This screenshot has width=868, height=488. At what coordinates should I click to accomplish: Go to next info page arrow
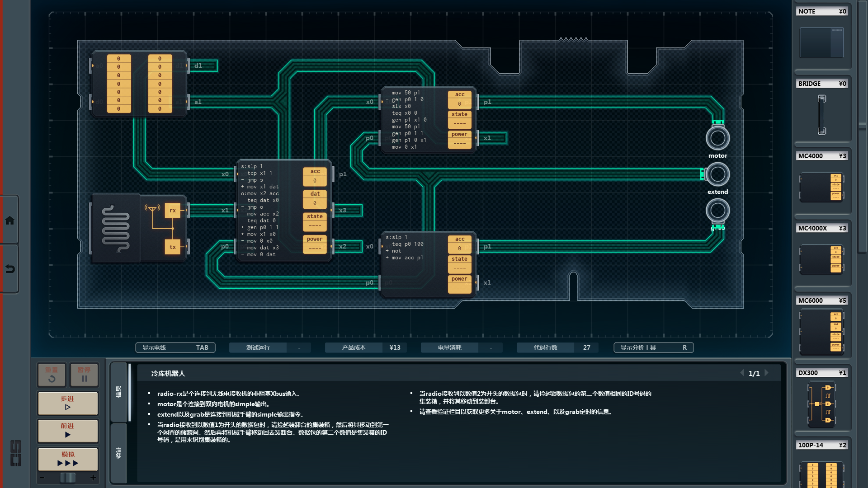coord(767,373)
